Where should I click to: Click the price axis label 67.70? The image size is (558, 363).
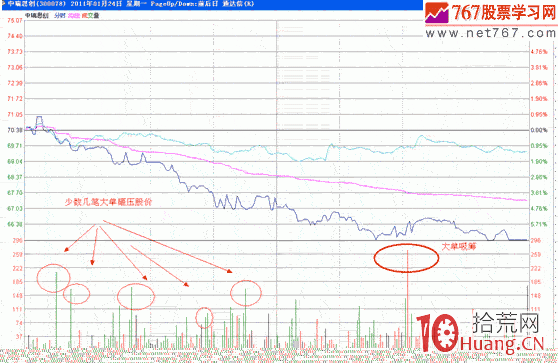pyautogui.click(x=15, y=193)
